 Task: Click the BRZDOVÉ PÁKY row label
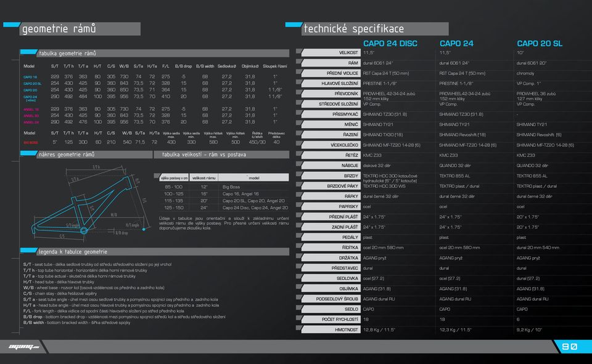[x=331, y=185]
